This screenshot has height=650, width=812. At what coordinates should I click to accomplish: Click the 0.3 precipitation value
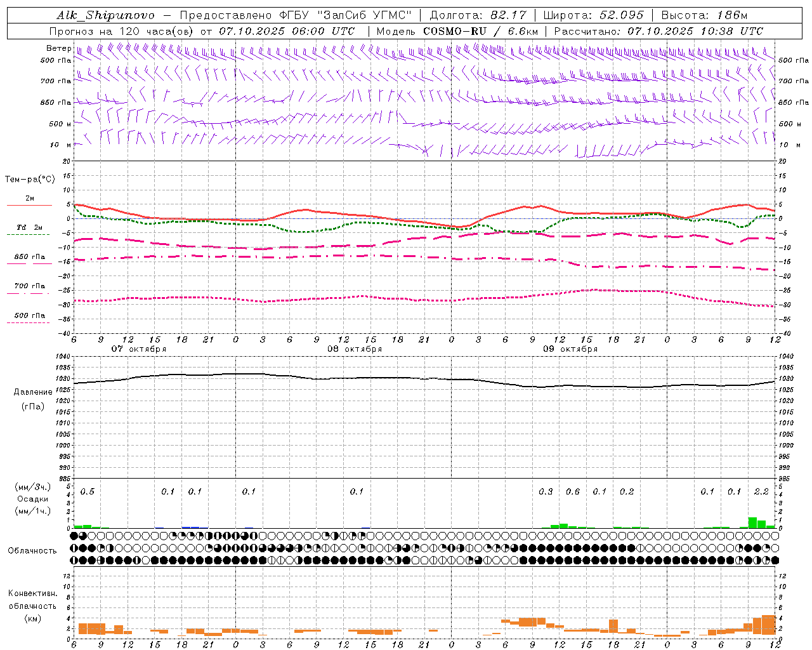tap(546, 492)
